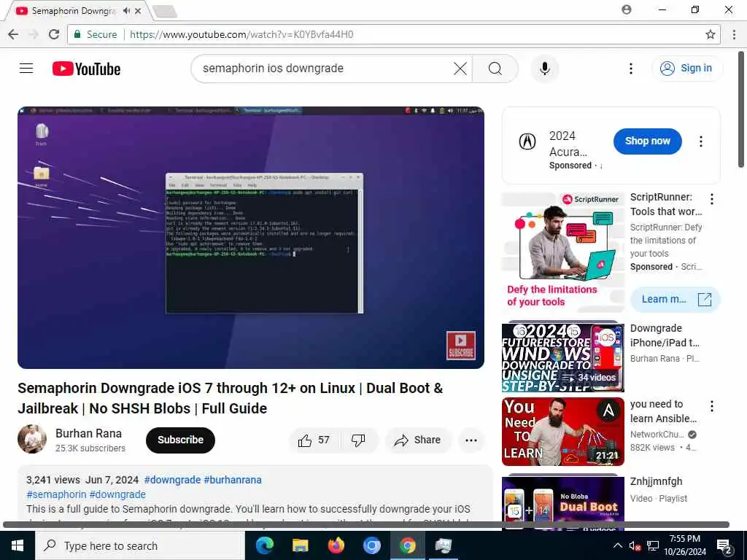Open the Futurerestore Windows playlist thumbnail

562,357
